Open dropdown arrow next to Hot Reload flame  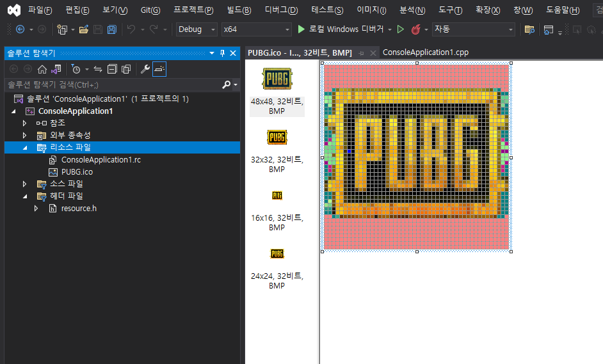click(x=426, y=29)
